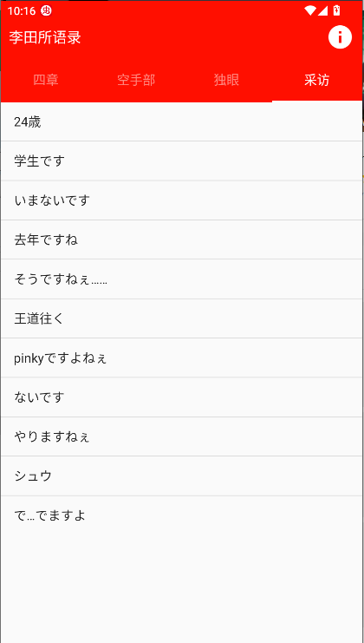Select the pinkyですよねぇ entry
Screen dimensions: 364x643
coord(181,358)
